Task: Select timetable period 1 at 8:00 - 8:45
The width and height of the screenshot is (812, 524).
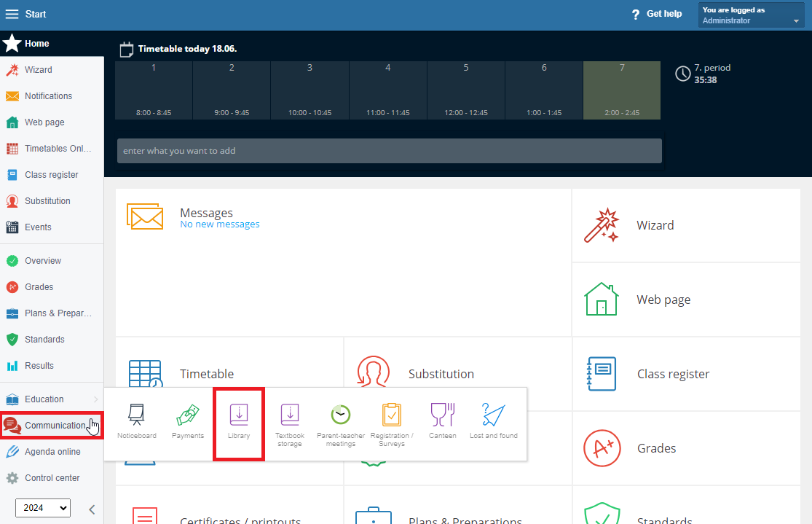Action: (x=154, y=90)
